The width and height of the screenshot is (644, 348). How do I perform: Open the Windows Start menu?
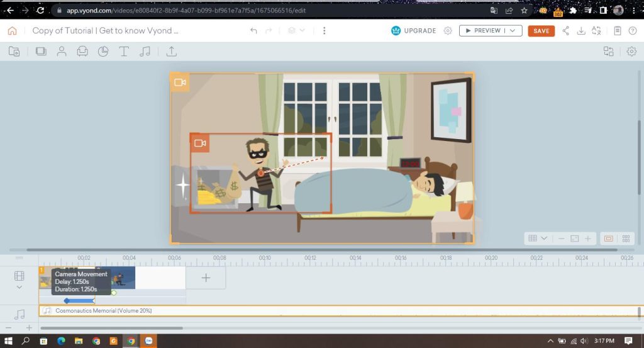[8, 340]
